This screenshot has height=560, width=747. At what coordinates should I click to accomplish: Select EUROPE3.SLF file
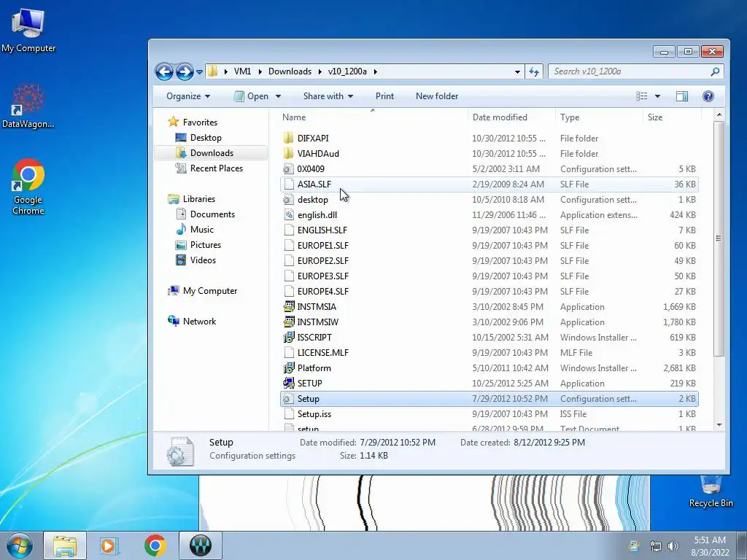489,276
